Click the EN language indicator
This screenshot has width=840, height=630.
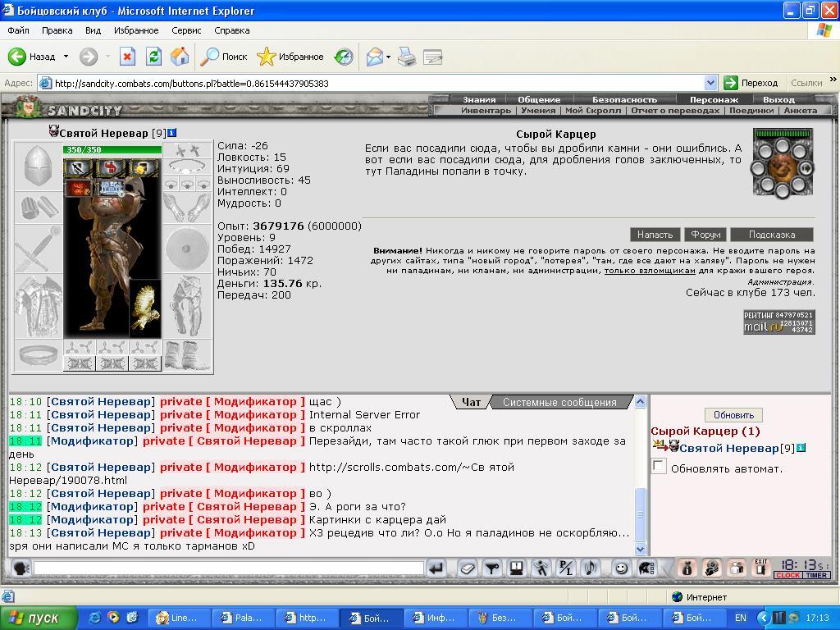[x=741, y=618]
